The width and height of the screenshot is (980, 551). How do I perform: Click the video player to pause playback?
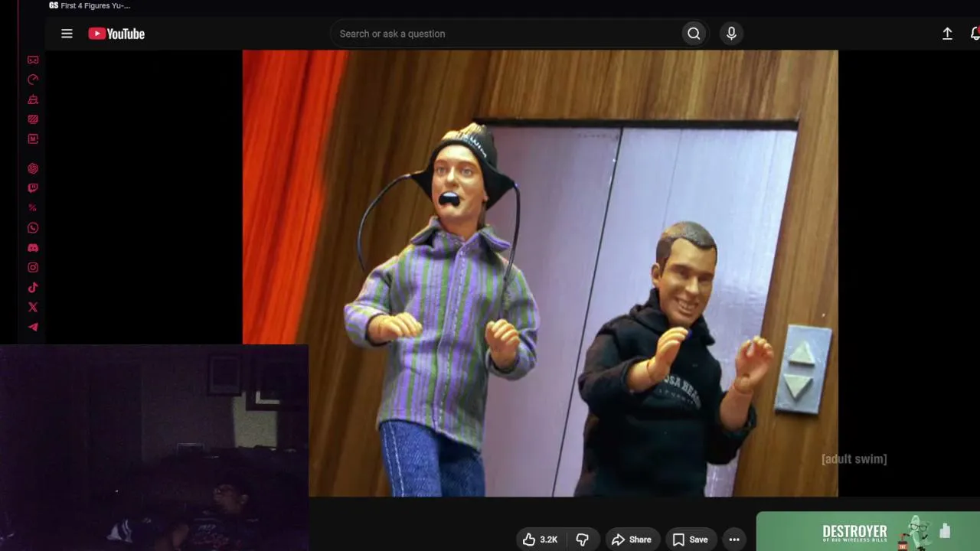point(540,273)
